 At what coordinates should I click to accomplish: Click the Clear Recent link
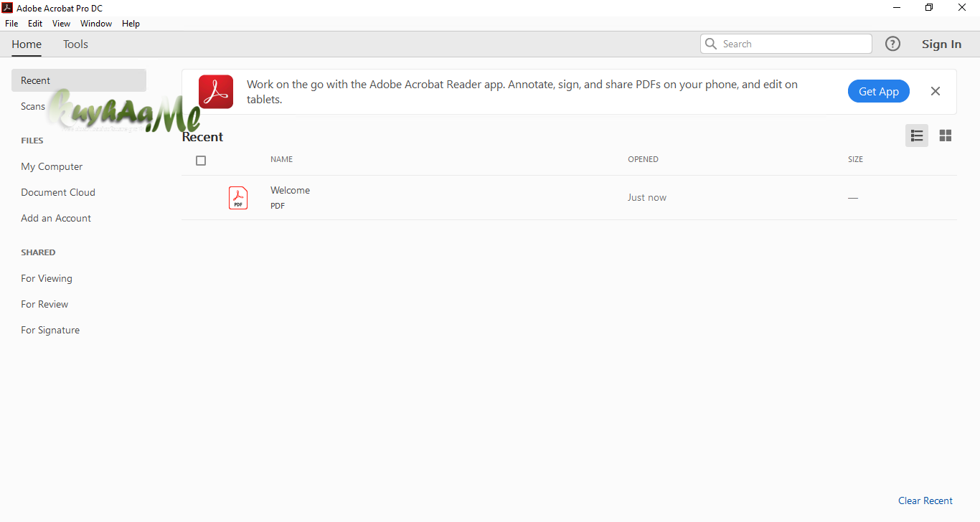pyautogui.click(x=925, y=500)
